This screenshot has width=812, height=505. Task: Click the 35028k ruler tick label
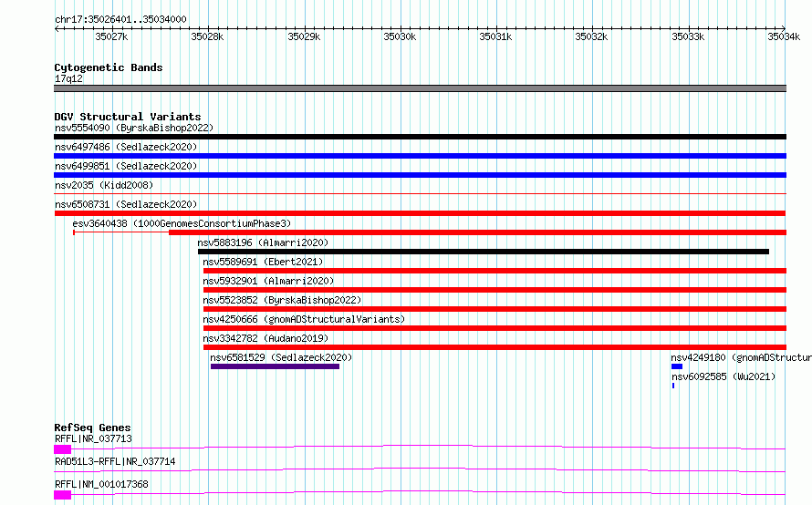coord(207,36)
